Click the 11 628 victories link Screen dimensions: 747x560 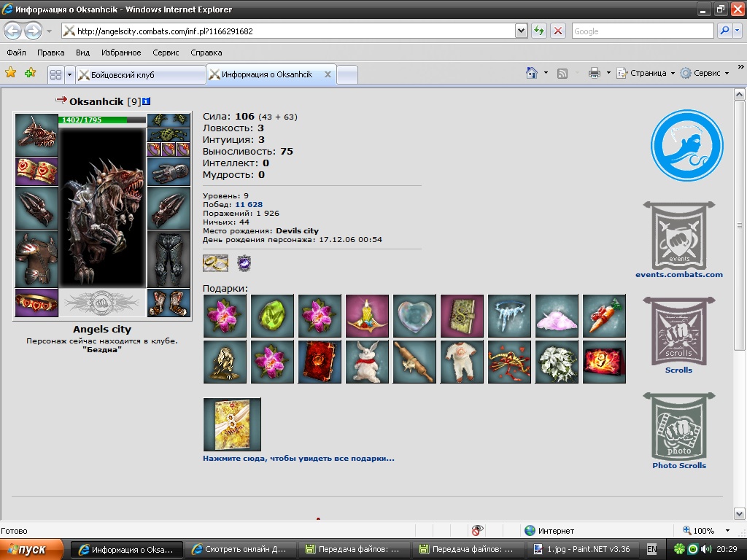[x=249, y=204]
